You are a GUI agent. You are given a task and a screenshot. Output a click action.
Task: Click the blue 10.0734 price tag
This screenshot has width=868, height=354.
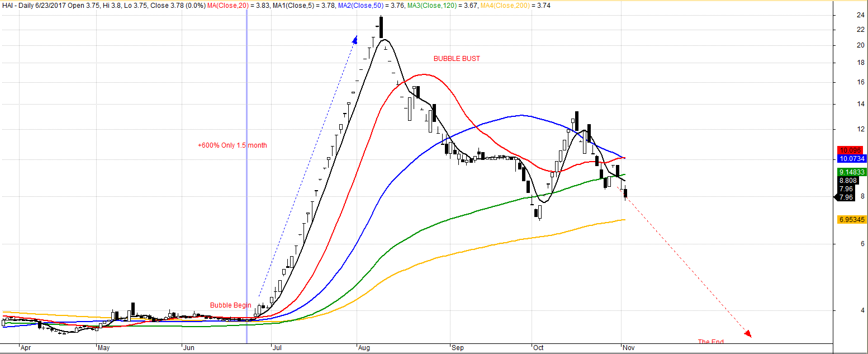click(851, 159)
